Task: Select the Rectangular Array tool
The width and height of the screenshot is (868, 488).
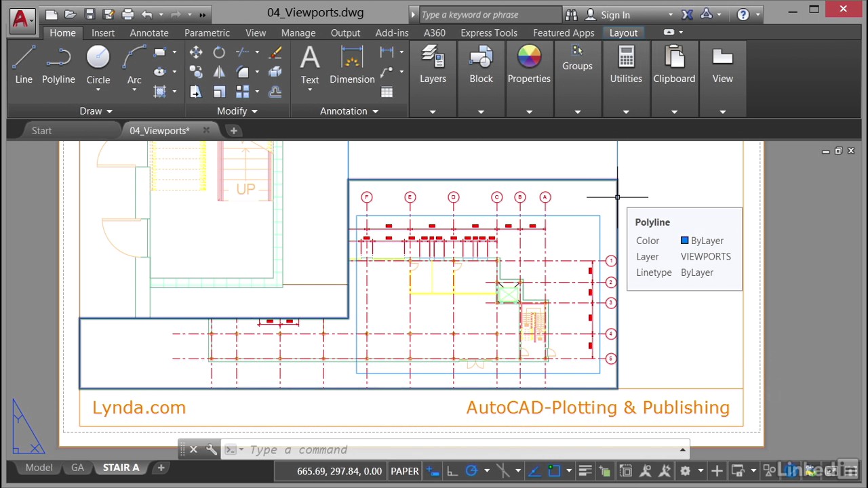Action: (x=242, y=91)
